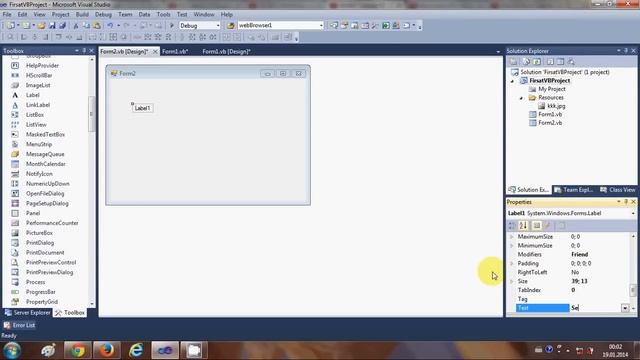Start debugging with the play icon
640x360 pixels.
click(x=172, y=25)
